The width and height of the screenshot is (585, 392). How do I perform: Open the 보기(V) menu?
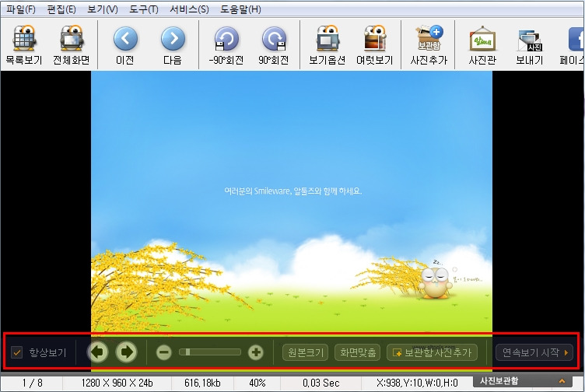click(x=103, y=9)
